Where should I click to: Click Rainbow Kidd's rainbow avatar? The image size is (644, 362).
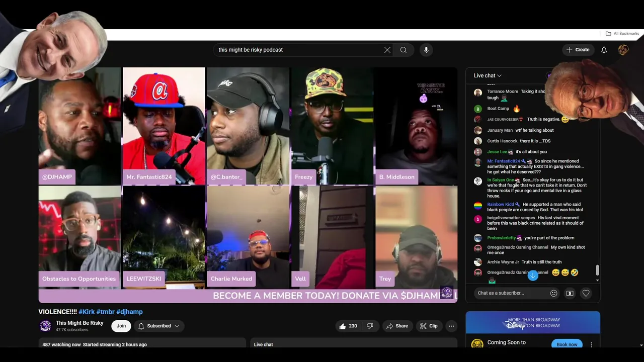[478, 206]
